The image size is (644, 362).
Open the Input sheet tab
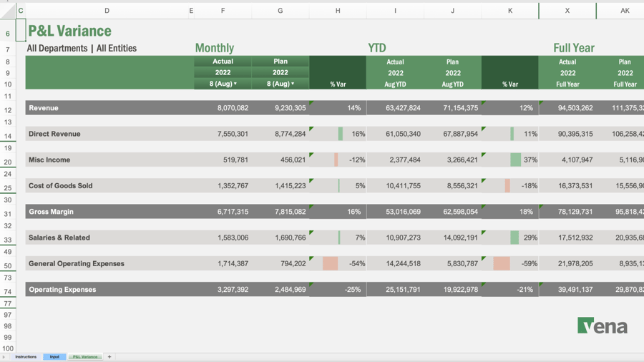point(54,356)
